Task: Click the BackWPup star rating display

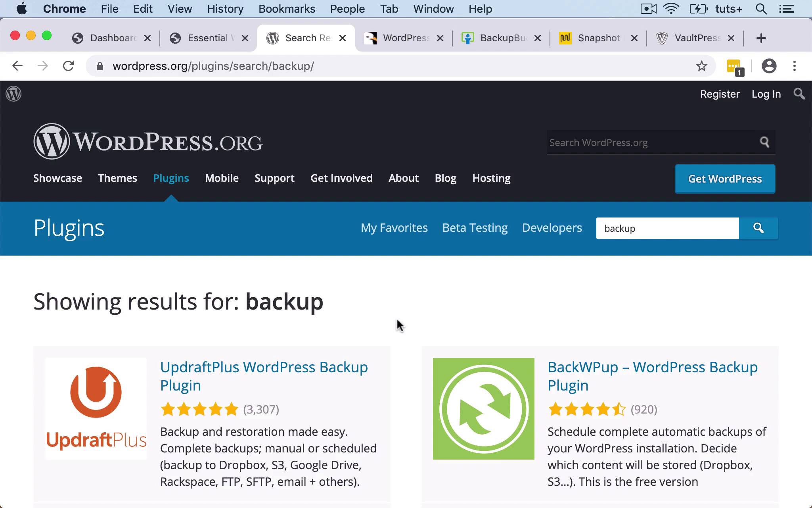Action: [586, 409]
